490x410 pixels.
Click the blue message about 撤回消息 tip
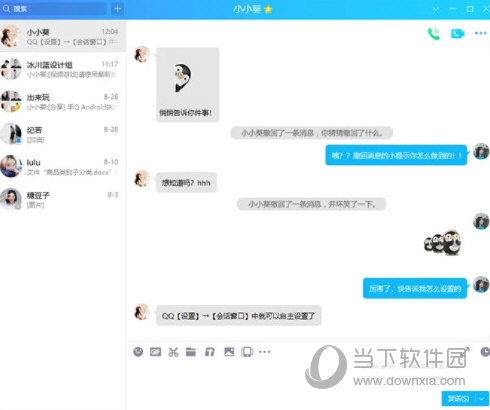click(396, 155)
